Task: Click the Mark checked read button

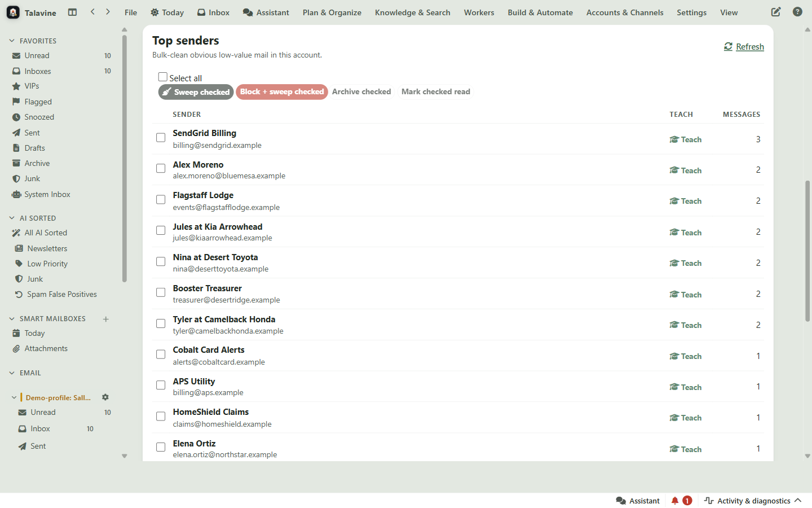Action: point(436,92)
